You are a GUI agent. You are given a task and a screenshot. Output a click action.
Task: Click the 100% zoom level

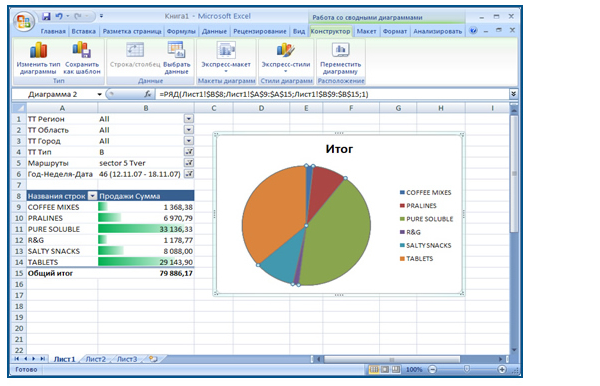pos(414,370)
